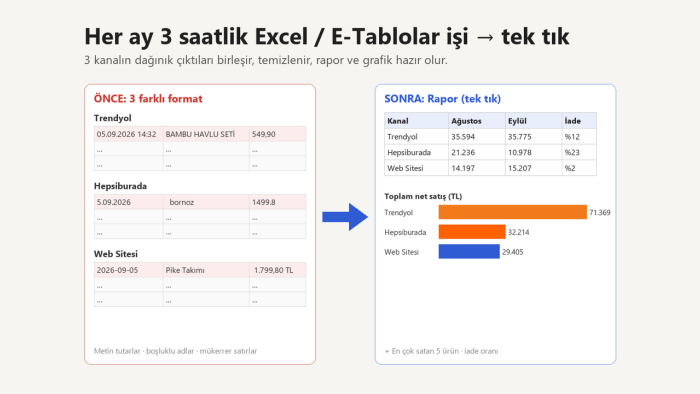Viewport: 700px width, 394px height.
Task: Click the '35.594' Trendyol August value
Action: click(476, 137)
